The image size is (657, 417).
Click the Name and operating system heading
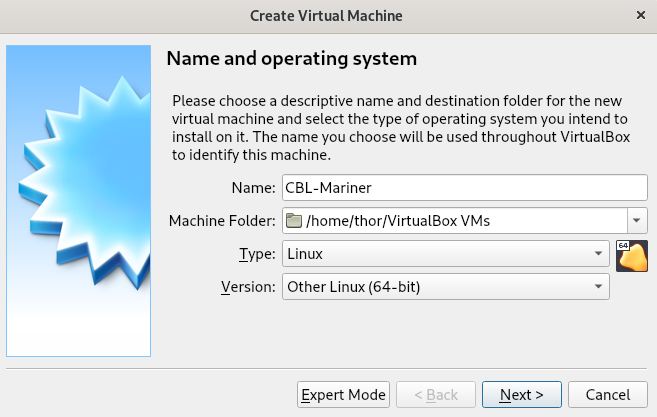[292, 58]
